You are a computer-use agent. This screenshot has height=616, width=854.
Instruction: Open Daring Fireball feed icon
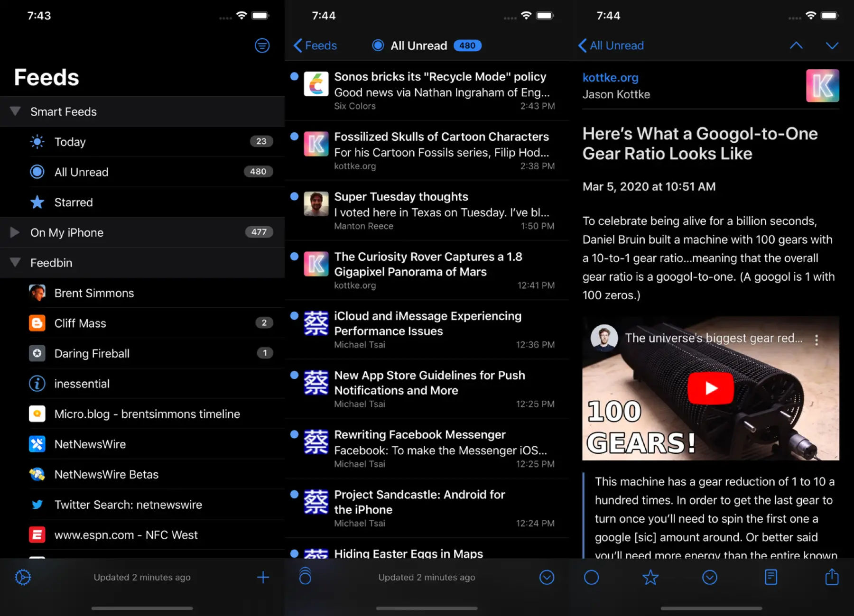(37, 353)
